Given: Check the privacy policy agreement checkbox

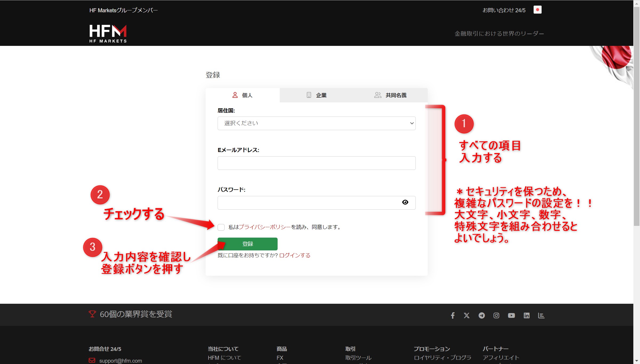Looking at the screenshot, I should [221, 227].
